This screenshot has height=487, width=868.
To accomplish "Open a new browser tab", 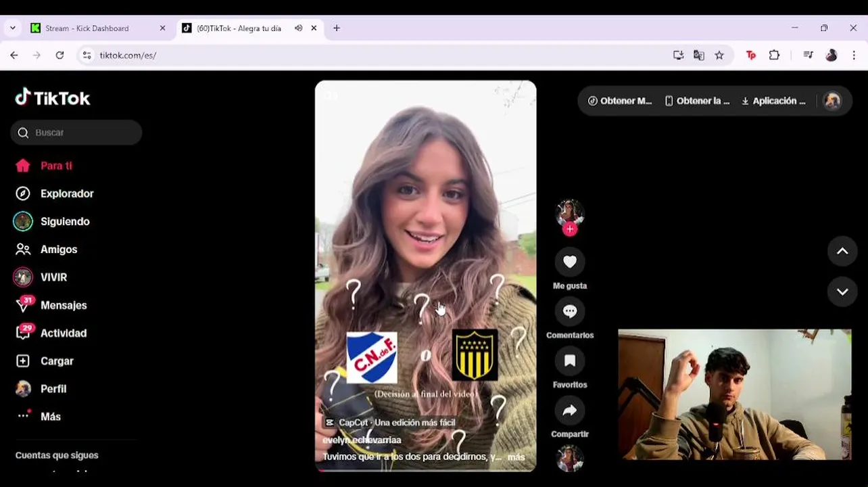I will point(337,28).
